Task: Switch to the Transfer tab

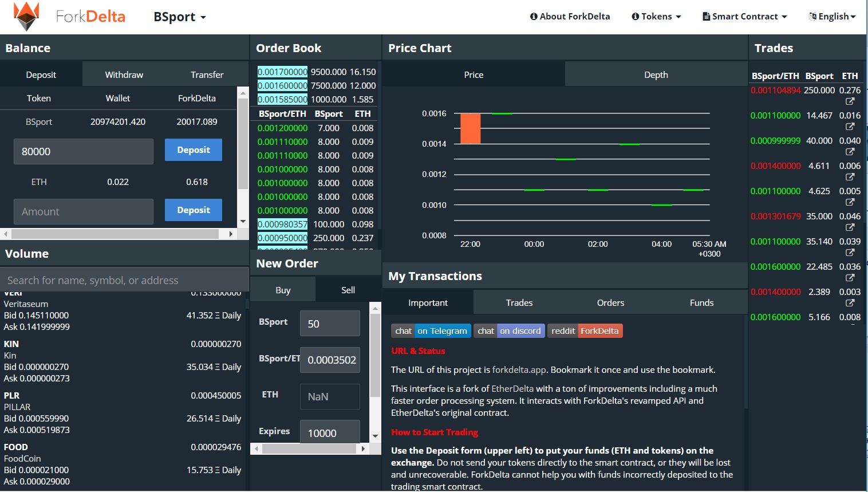Action: click(x=207, y=74)
